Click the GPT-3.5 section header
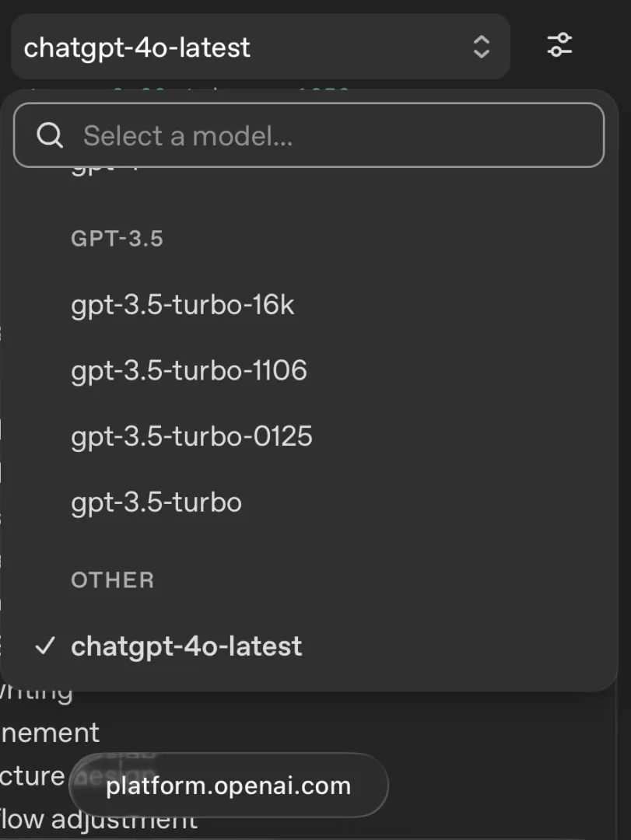The image size is (631, 840). point(117,238)
